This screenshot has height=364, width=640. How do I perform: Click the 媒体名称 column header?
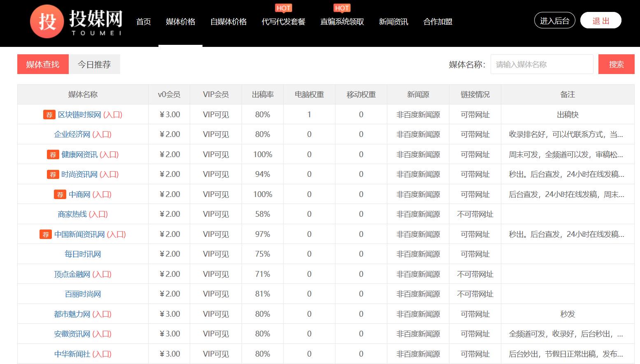coord(83,95)
